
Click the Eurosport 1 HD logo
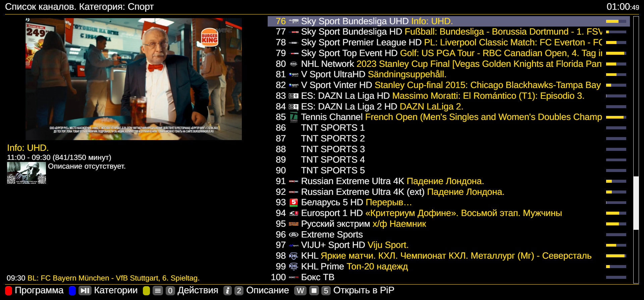[293, 213]
